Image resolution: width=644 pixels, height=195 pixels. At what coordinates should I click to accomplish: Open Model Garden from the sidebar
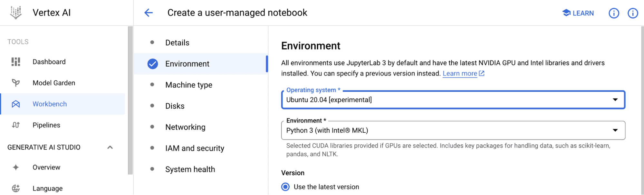[62, 83]
